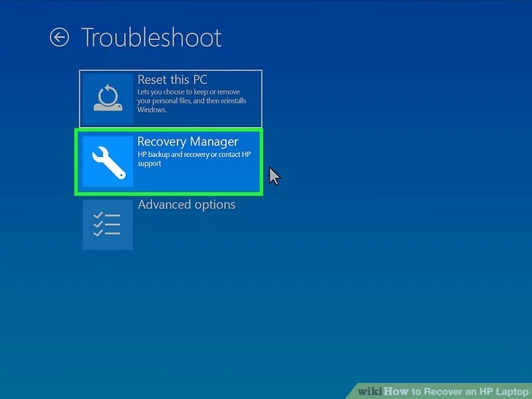532x399 pixels.
Task: Select Advanced options label
Action: click(186, 205)
